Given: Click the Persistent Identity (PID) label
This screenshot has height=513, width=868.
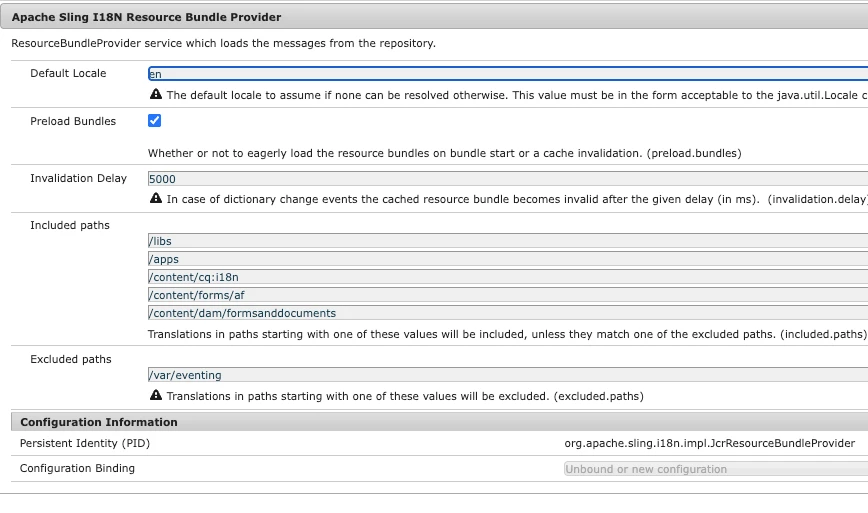Looking at the screenshot, I should pyautogui.click(x=85, y=443).
